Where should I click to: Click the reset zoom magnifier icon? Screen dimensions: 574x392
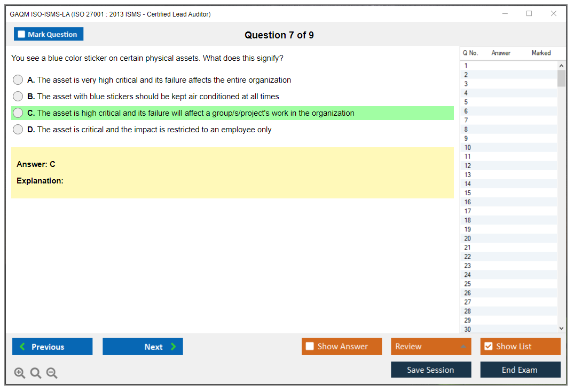pyautogui.click(x=36, y=373)
